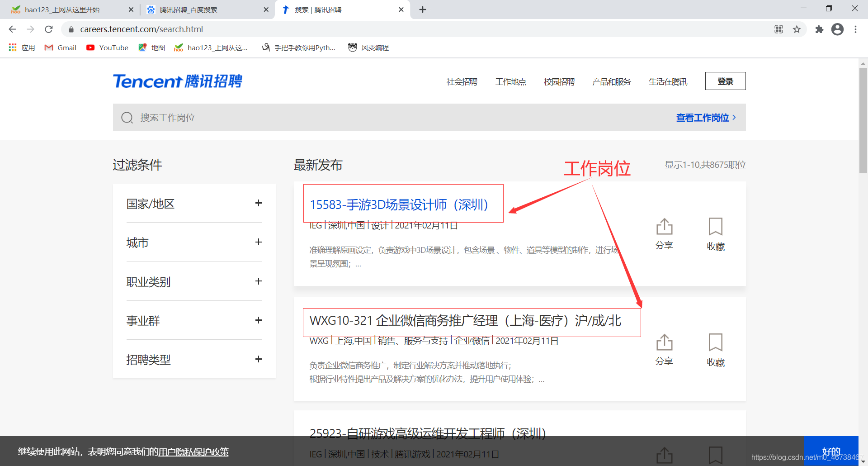Open the 地图 maps bookmark
The height and width of the screenshot is (466, 868).
coord(152,48)
